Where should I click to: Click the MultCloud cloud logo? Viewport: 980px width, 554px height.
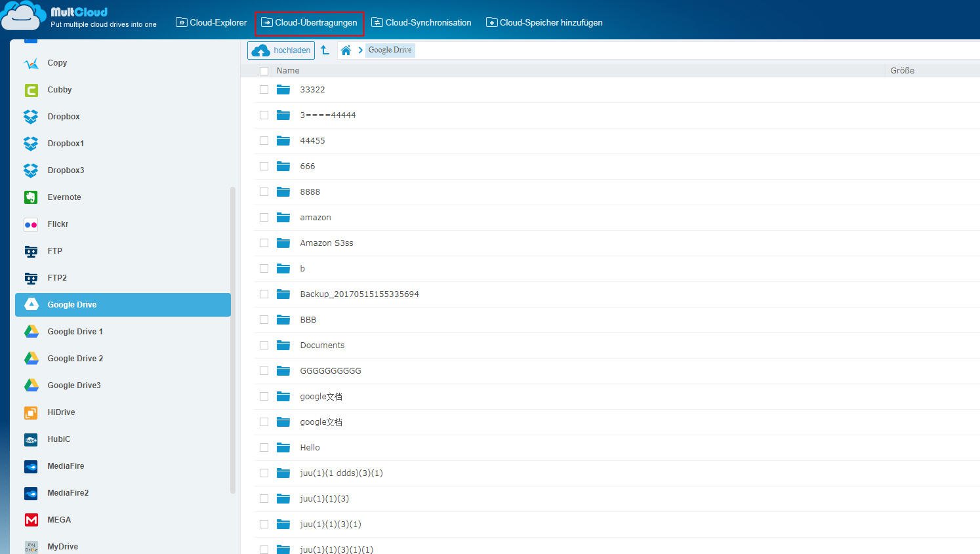25,16
